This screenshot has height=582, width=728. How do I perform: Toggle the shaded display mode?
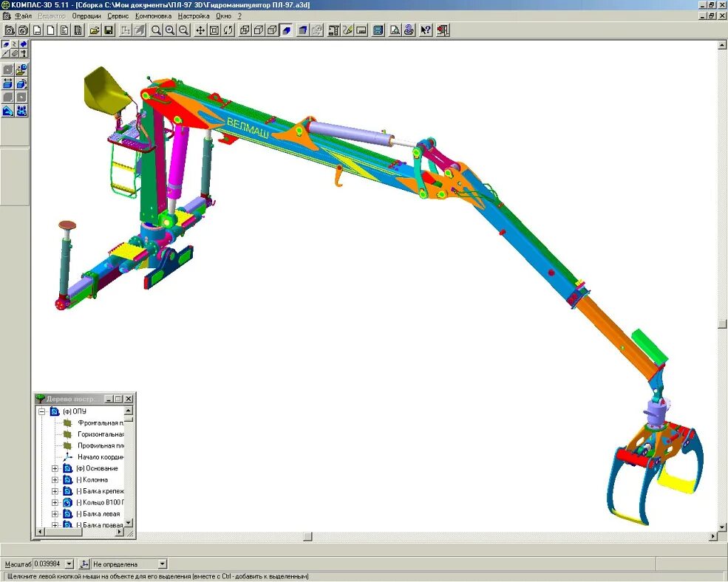287,30
